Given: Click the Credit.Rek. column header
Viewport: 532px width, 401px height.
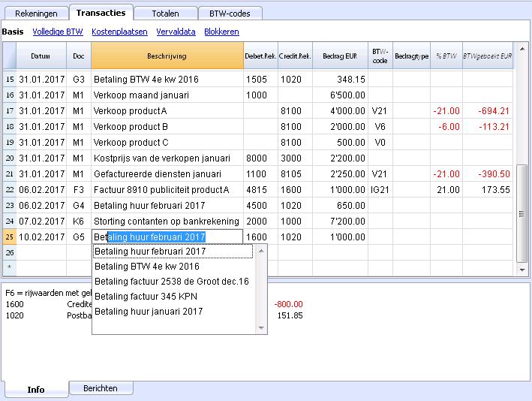Looking at the screenshot, I should 295,56.
